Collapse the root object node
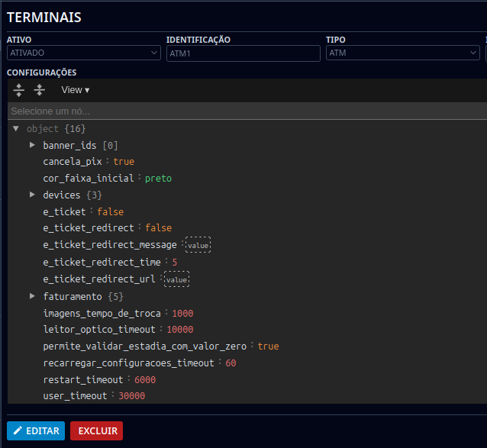Image resolution: width=487 pixels, height=448 pixels. point(16,128)
